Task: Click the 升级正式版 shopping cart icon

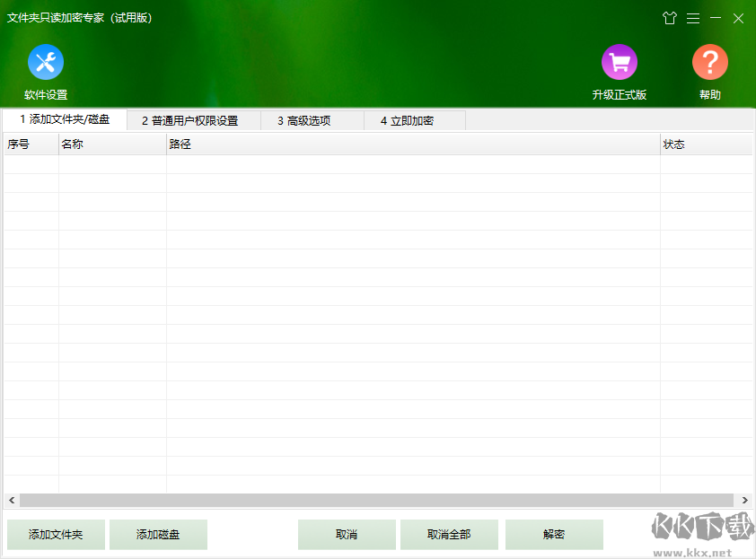Action: point(619,62)
